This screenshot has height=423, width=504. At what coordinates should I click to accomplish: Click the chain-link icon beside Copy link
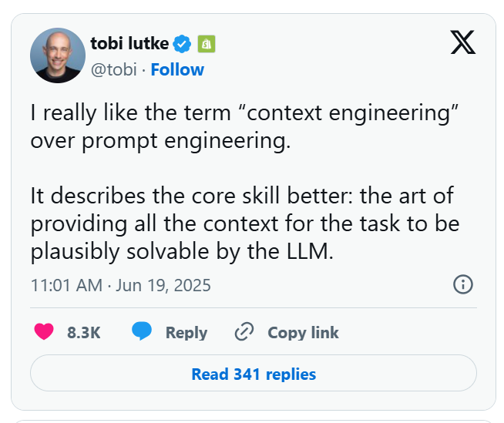coord(244,332)
